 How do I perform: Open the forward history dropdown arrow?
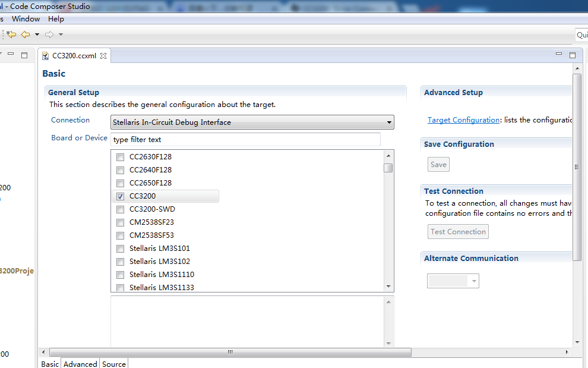[x=61, y=34]
